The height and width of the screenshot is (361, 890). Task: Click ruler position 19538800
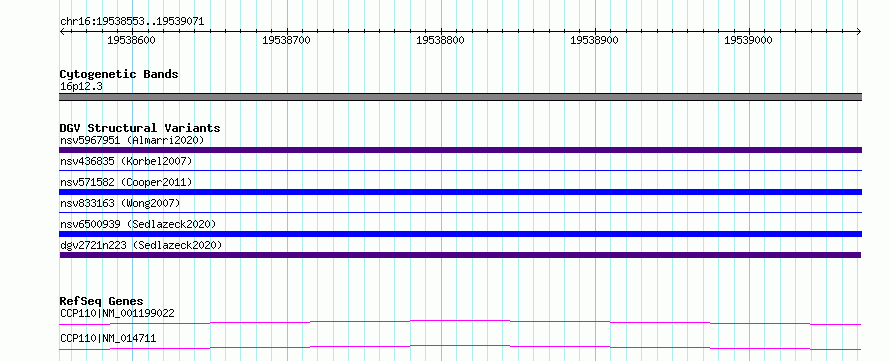pos(440,40)
